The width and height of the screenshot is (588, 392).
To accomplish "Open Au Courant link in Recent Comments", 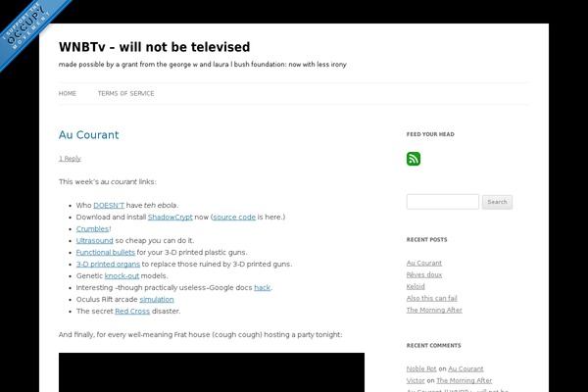I will tap(465, 368).
